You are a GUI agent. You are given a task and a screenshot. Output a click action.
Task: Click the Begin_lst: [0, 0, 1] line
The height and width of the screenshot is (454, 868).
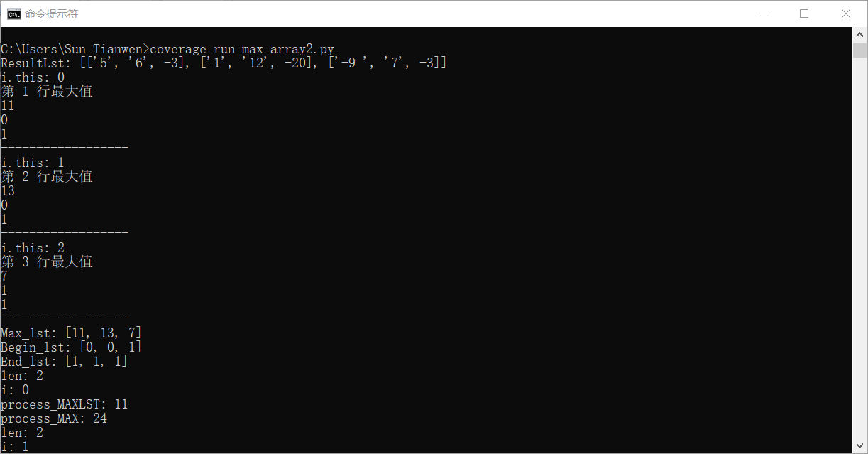point(72,347)
